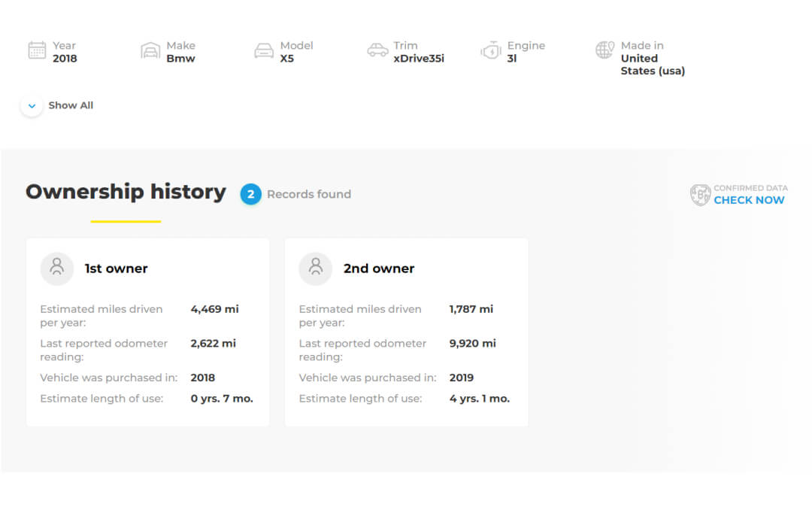812x525 pixels.
Task: Click the engine icon beside Engine
Action: pyautogui.click(x=491, y=50)
